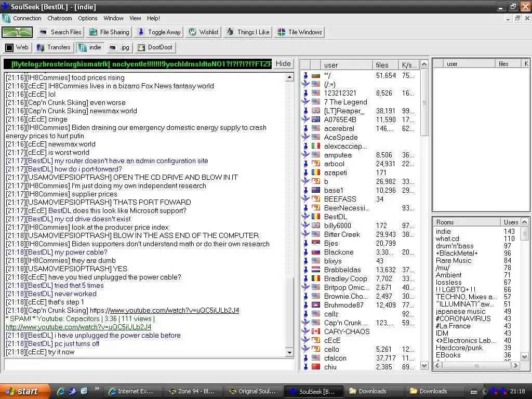532x399 pixels.
Task: Open the Help! menu
Action: click(x=153, y=18)
